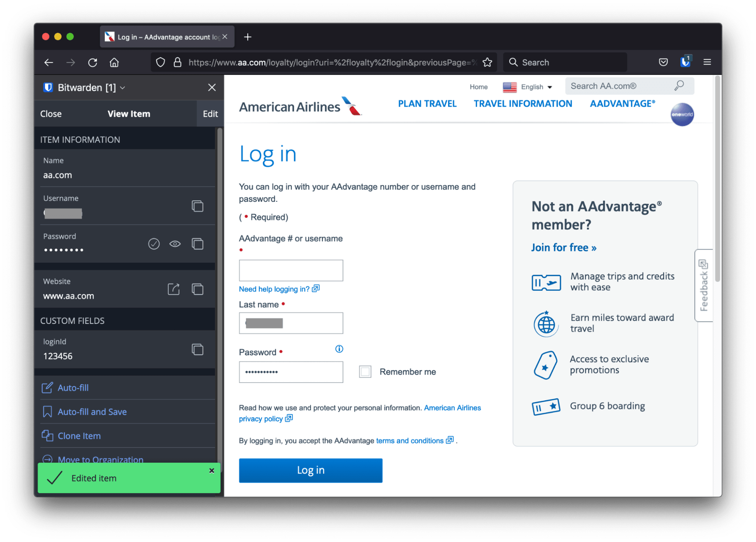The width and height of the screenshot is (756, 542).
Task: Click the oneworld alliance logo
Action: tap(682, 115)
